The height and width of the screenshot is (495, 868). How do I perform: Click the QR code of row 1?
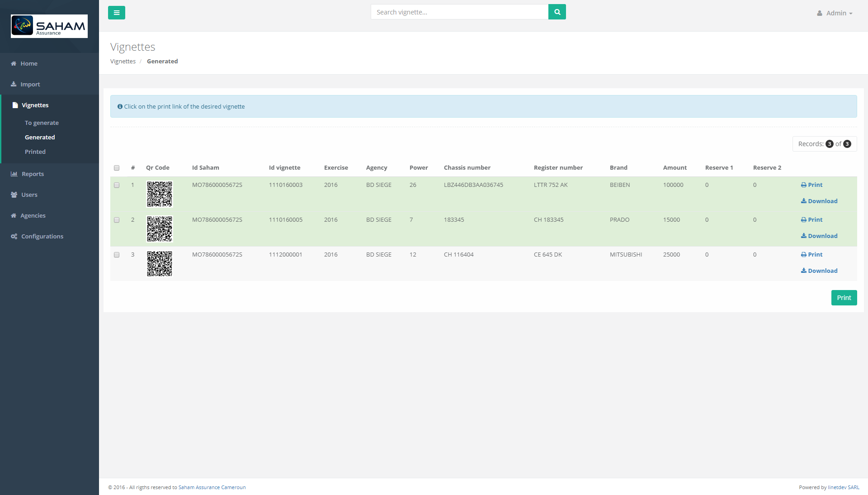coord(160,194)
